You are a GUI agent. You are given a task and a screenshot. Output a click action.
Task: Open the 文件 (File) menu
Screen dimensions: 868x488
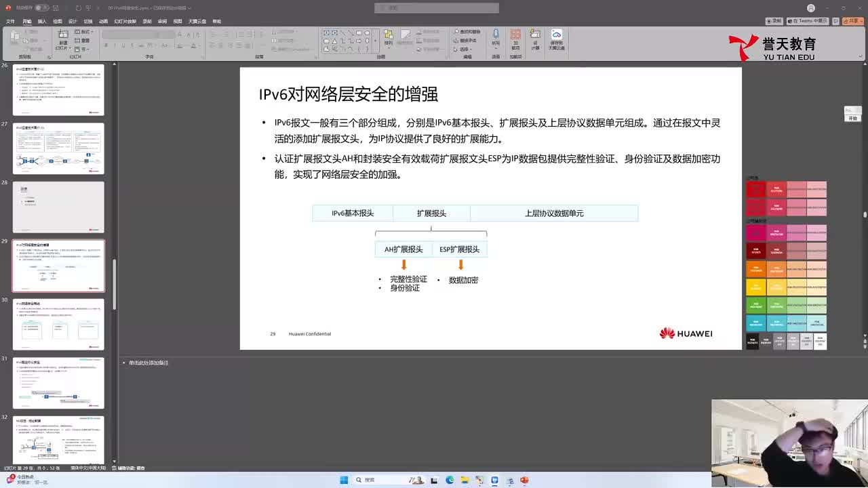(x=10, y=21)
